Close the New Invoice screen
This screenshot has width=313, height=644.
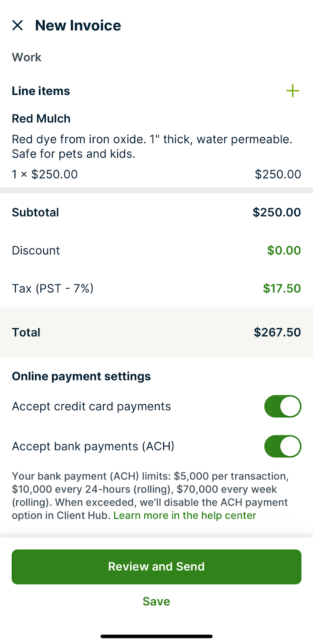[18, 25]
